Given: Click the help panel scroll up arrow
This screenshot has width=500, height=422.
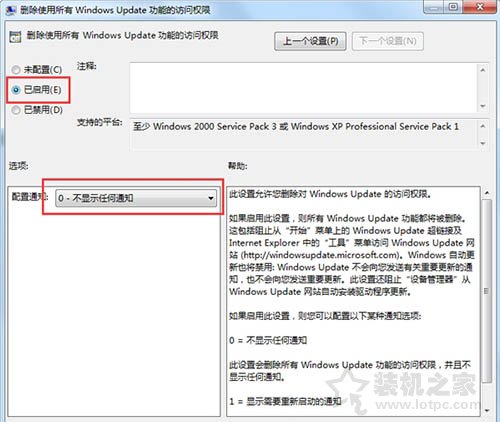Looking at the screenshot, I should click(487, 193).
